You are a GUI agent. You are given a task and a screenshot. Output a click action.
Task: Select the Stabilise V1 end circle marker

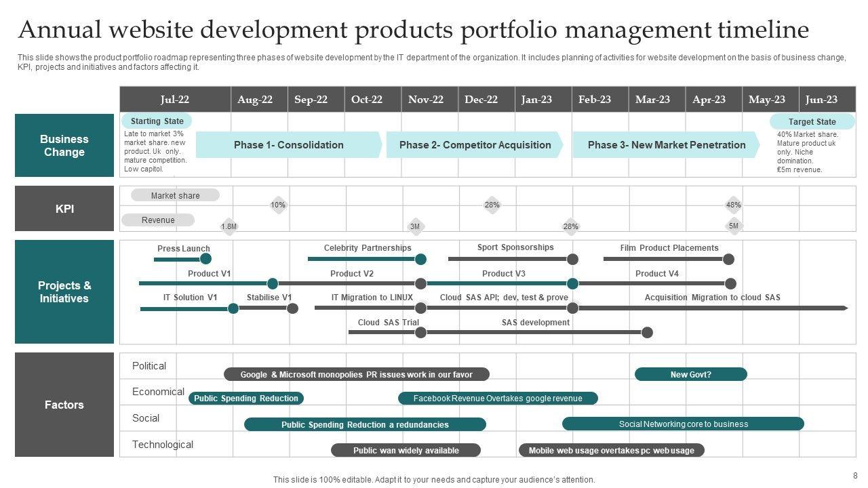click(x=292, y=308)
